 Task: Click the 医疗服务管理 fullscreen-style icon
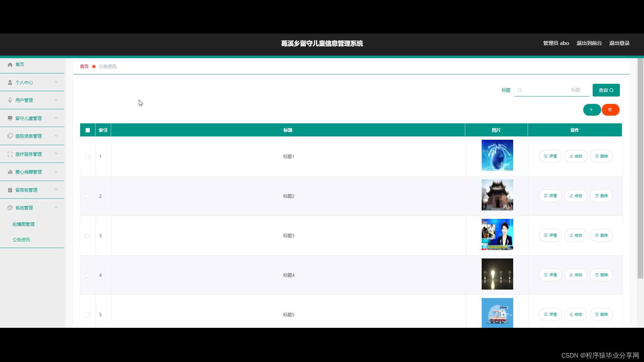click(x=10, y=154)
